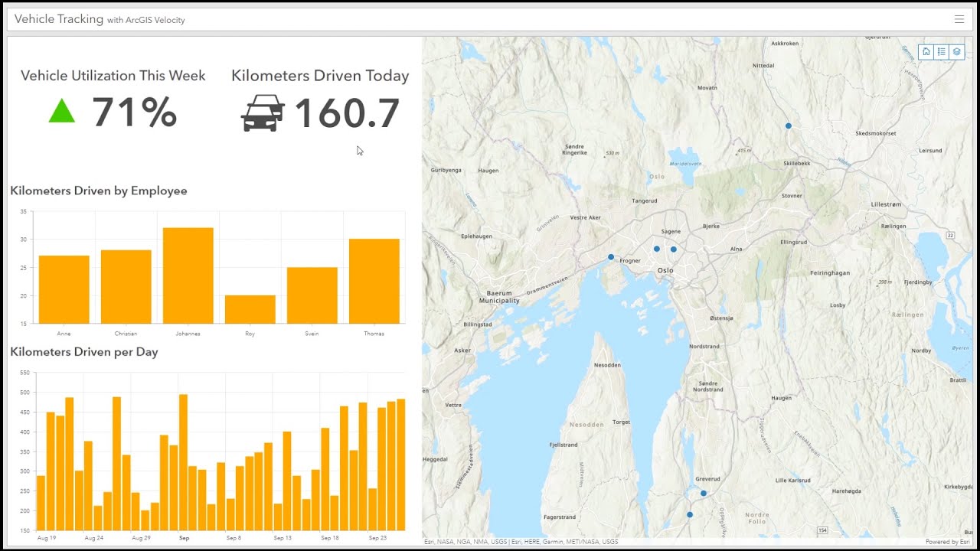Select the vehicle point beside Greverud
Screen dimensions: 980x551
pos(704,494)
